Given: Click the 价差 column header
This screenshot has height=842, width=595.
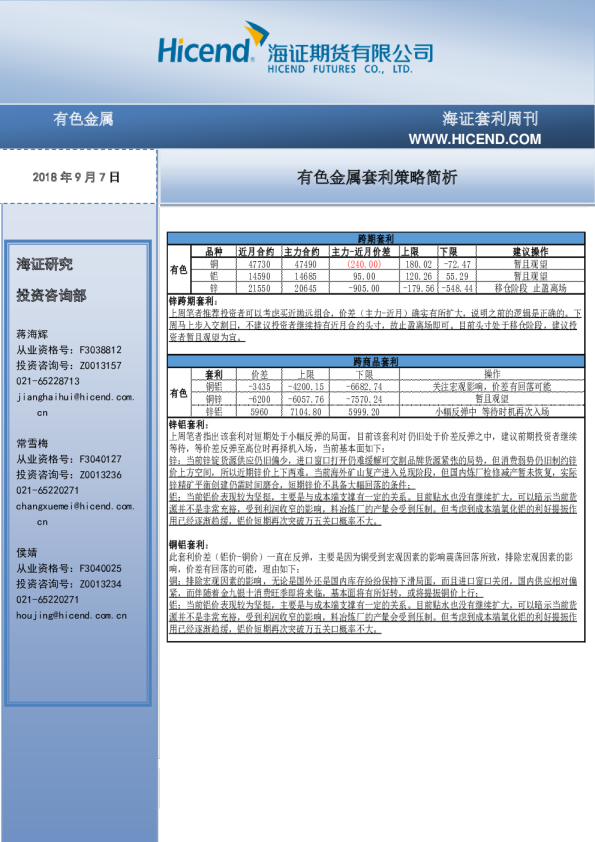Looking at the screenshot, I should (x=259, y=374).
